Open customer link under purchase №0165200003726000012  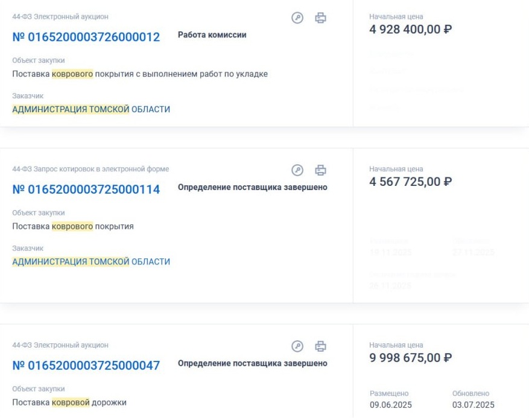click(x=91, y=109)
